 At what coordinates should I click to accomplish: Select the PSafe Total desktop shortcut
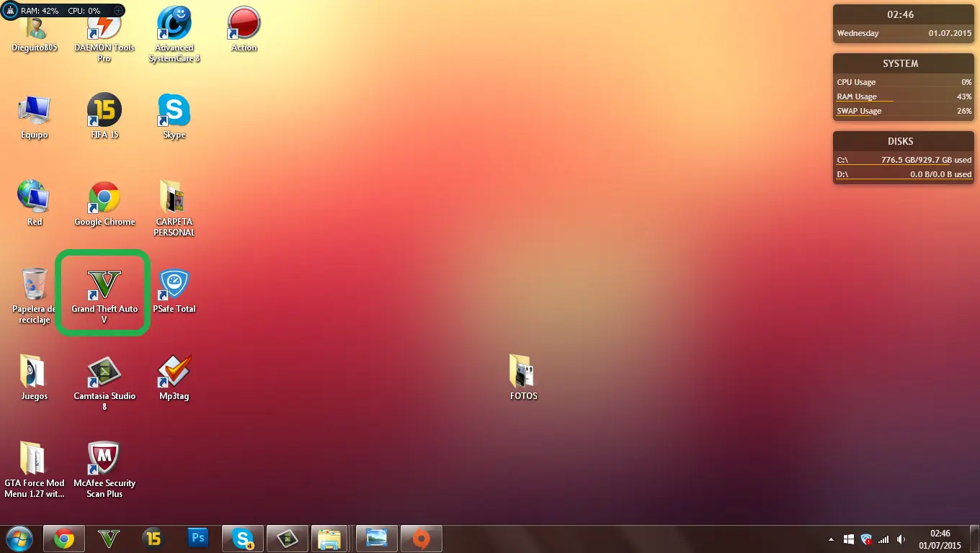174,291
